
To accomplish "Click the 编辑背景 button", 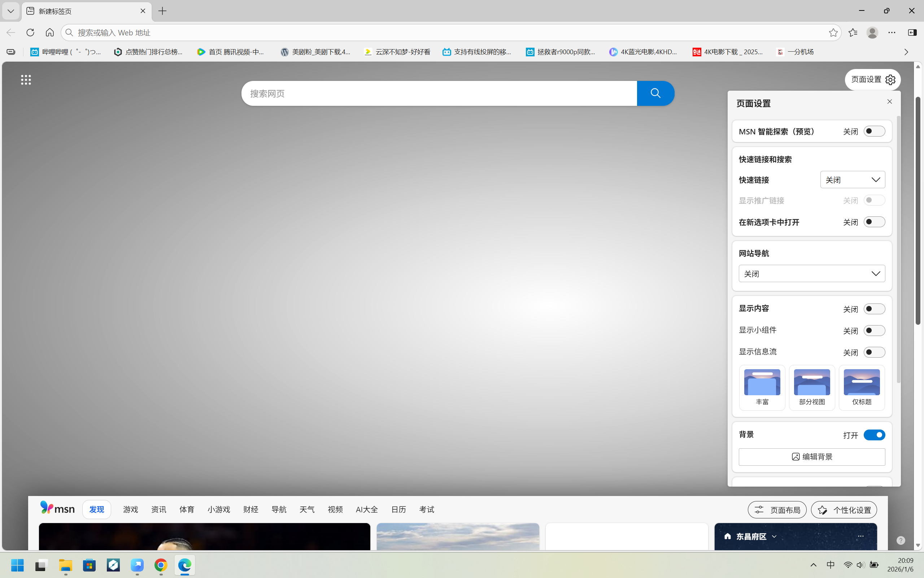I will (x=812, y=457).
